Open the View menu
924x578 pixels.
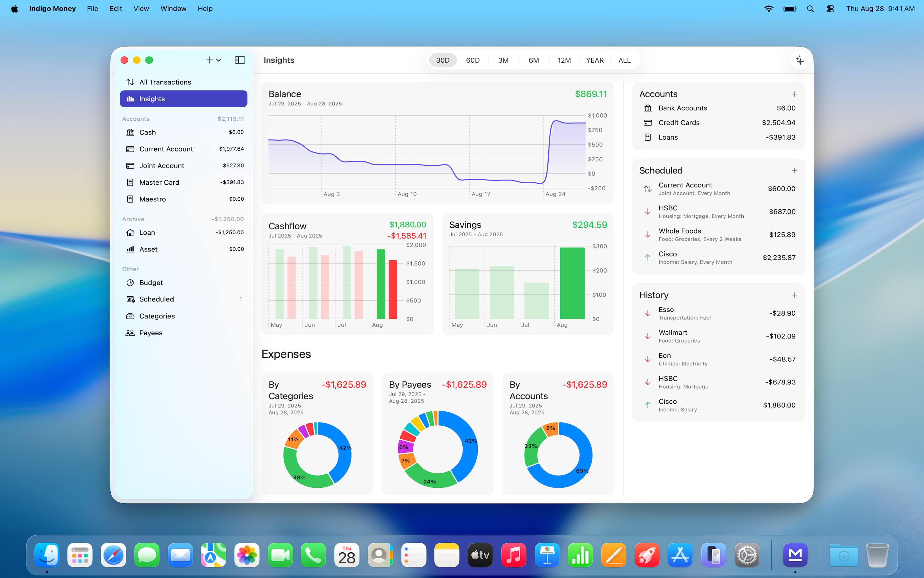coord(141,8)
